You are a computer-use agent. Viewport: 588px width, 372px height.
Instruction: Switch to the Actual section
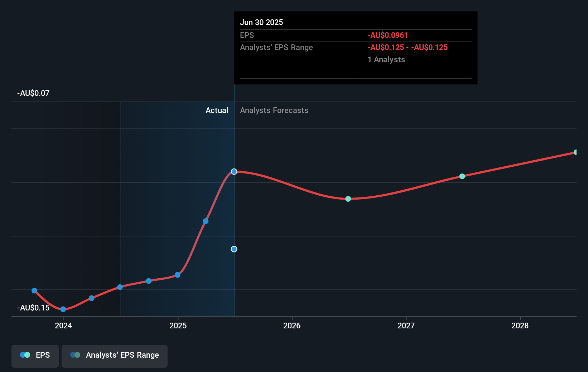point(217,110)
